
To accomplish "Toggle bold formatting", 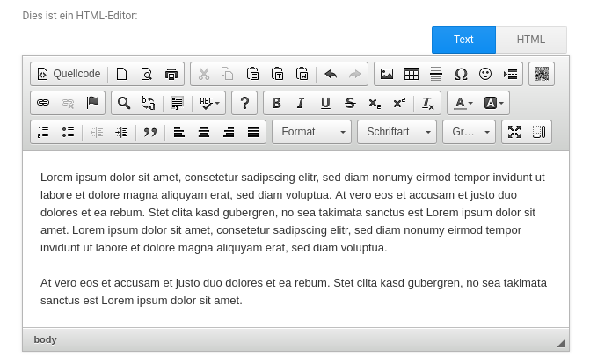I will point(276,103).
